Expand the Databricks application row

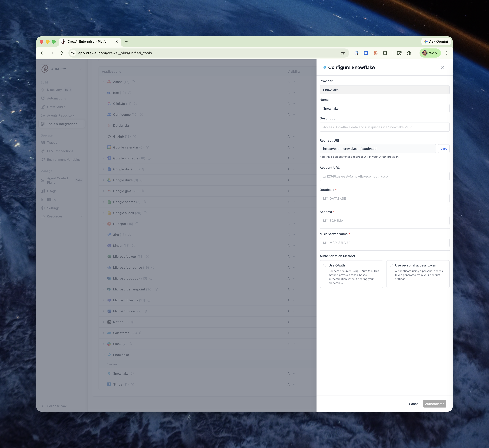click(x=104, y=125)
